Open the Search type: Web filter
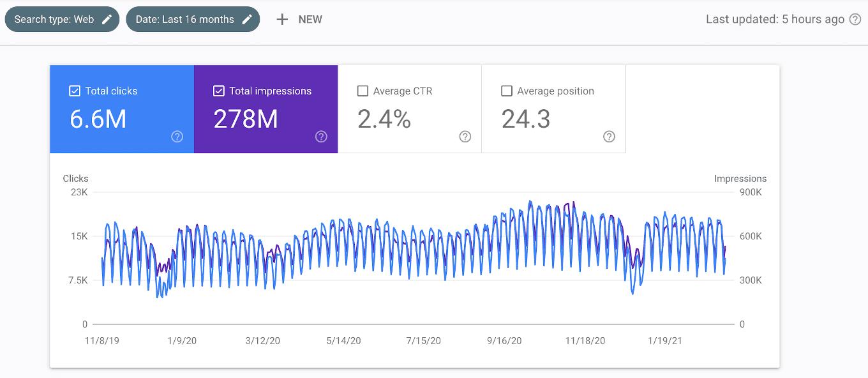The width and height of the screenshot is (868, 378). pyautogui.click(x=57, y=19)
